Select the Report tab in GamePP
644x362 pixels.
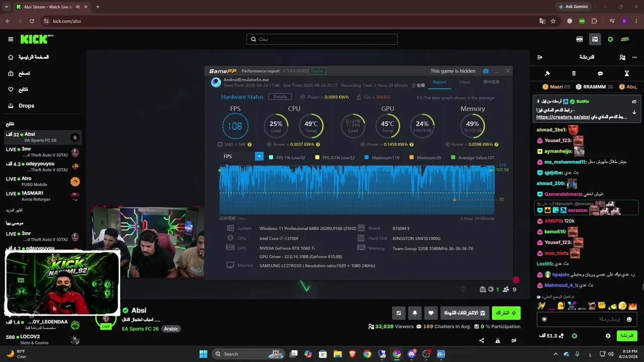pos(439,82)
